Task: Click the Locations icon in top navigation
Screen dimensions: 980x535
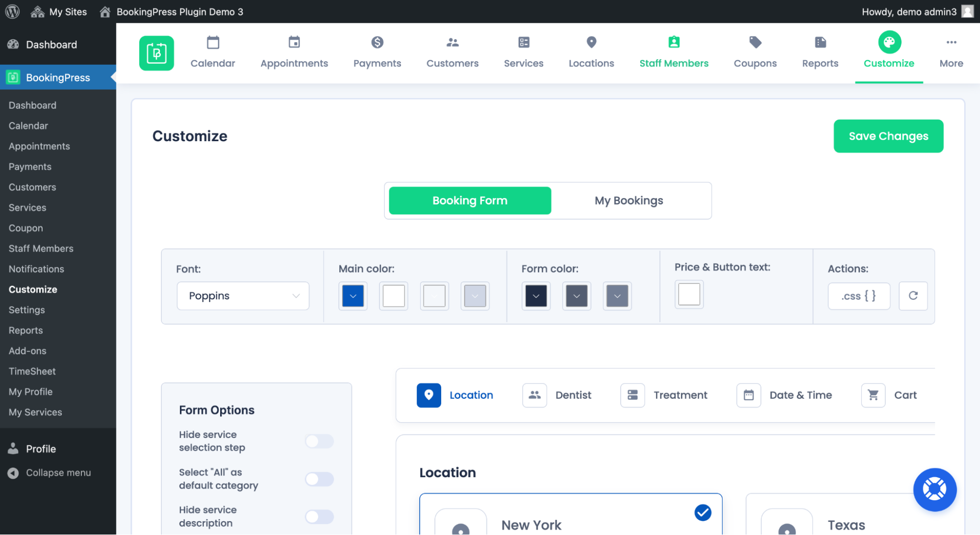Action: click(x=591, y=43)
